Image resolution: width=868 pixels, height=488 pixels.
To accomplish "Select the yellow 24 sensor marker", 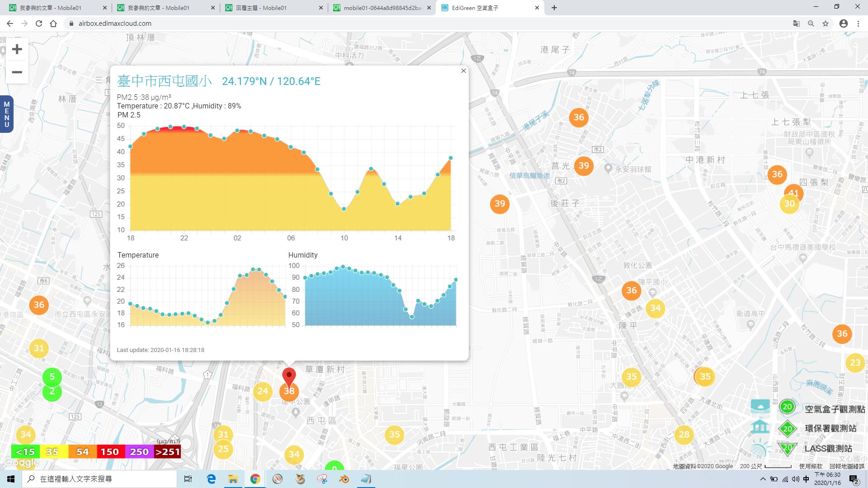I will coord(263,391).
